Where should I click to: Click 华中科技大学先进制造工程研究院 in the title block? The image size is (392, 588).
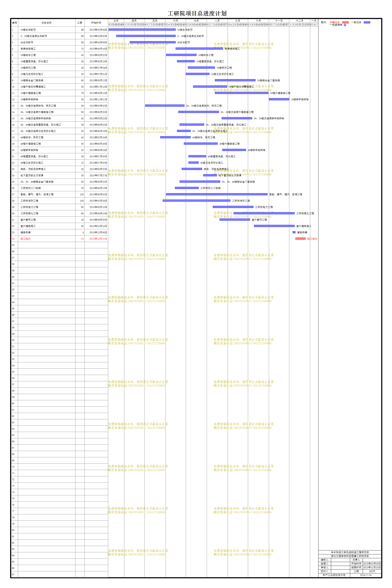[x=350, y=552]
